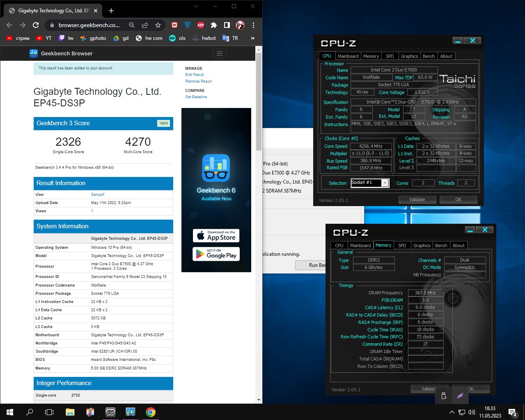
Task: Click the Valid badge on Geekbench score
Action: (163, 123)
